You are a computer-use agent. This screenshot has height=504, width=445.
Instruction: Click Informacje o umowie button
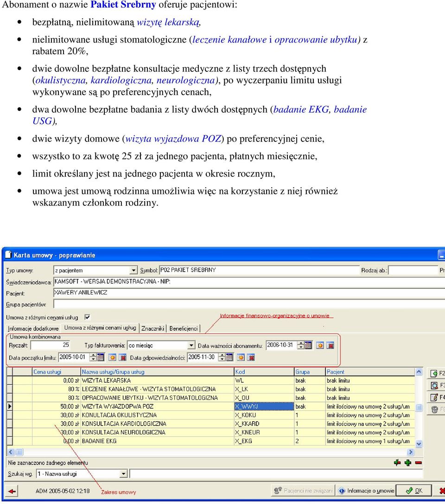[366, 491]
